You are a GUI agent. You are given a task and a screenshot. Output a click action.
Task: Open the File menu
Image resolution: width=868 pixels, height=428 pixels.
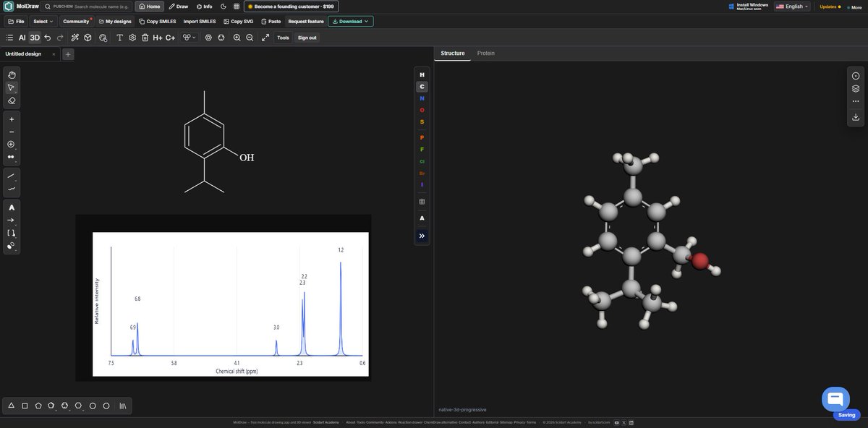[x=16, y=22]
